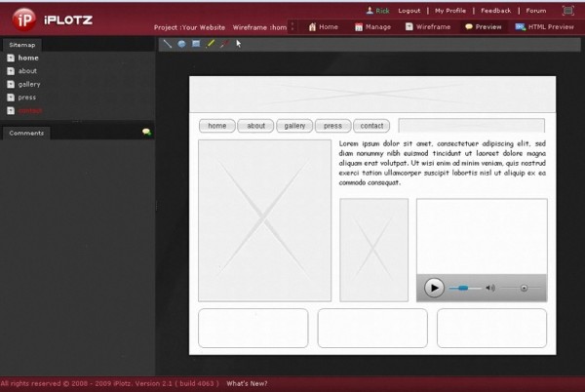Click the Wireframe :hom label
The height and width of the screenshot is (392, 585).
259,27
